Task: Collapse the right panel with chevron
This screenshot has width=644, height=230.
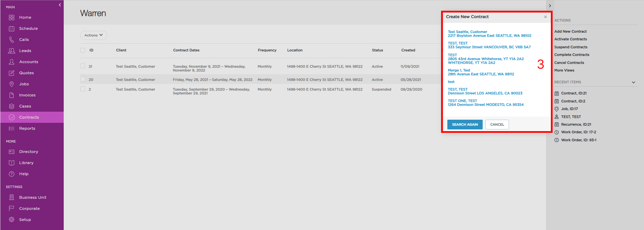Action: 550,6
